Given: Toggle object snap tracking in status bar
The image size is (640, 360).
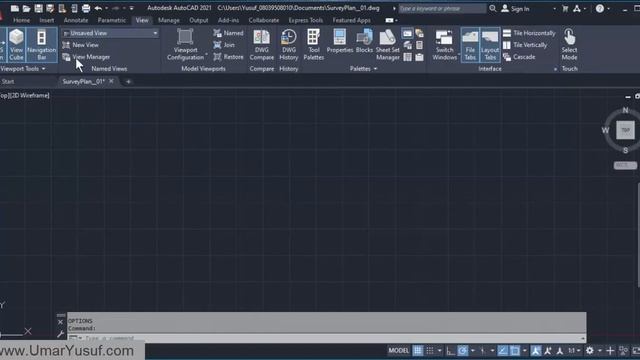Looking at the screenshot, I should point(503,350).
